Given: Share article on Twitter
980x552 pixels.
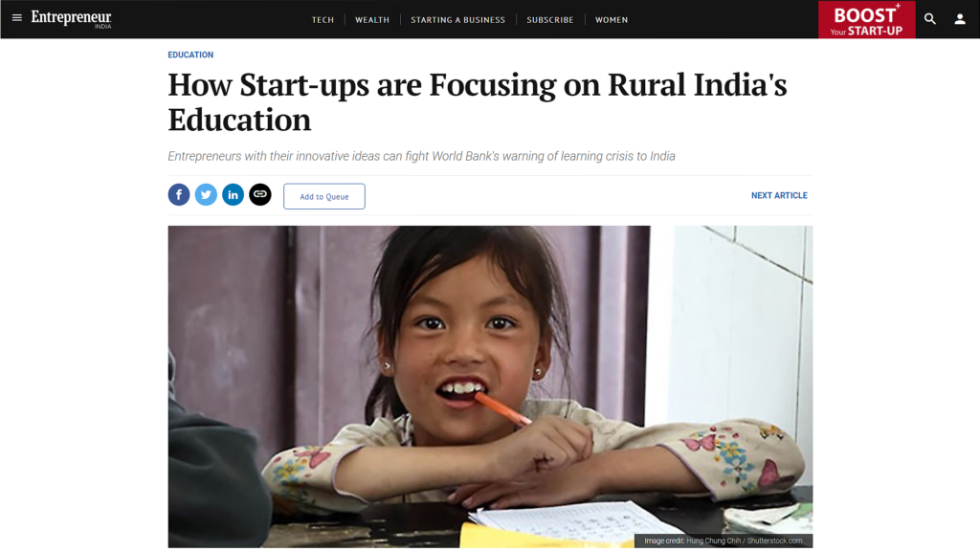Looking at the screenshot, I should point(206,195).
